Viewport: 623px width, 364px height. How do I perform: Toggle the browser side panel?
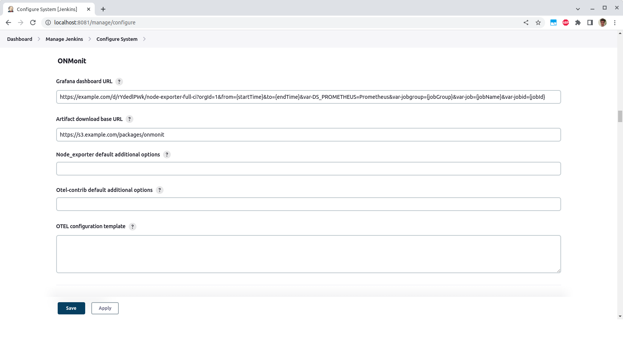pyautogui.click(x=590, y=23)
